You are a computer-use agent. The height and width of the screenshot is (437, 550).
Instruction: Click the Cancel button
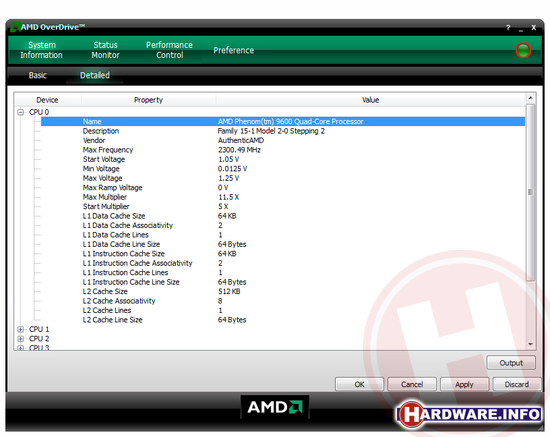pyautogui.click(x=412, y=384)
